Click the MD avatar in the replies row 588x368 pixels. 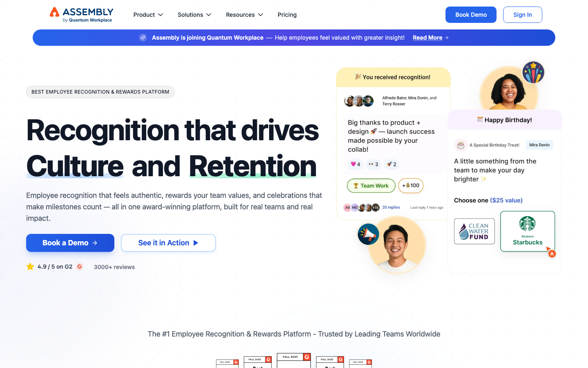pos(355,207)
